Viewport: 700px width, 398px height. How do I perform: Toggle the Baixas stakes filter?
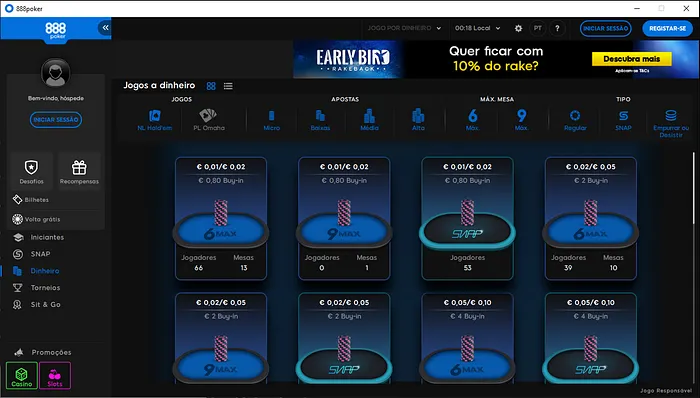click(x=321, y=120)
